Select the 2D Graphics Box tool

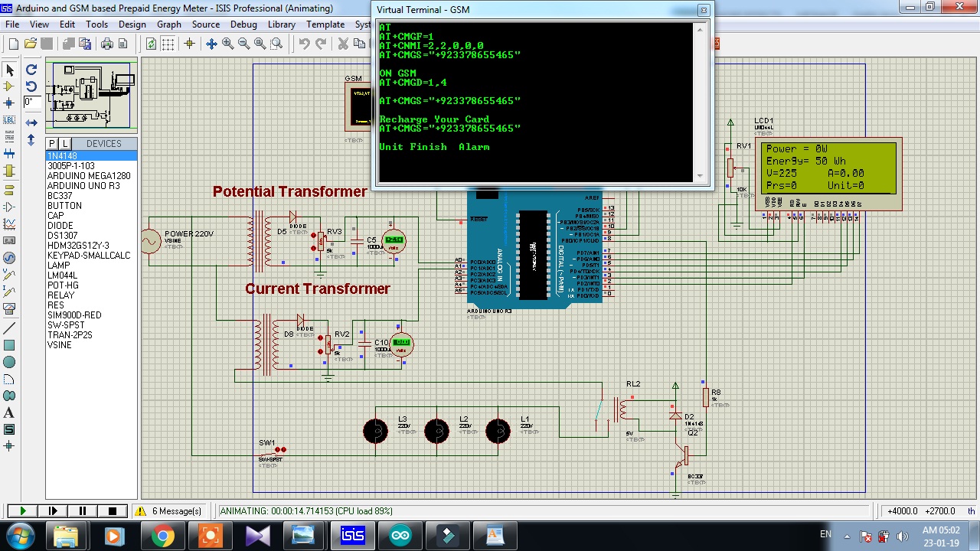click(9, 345)
